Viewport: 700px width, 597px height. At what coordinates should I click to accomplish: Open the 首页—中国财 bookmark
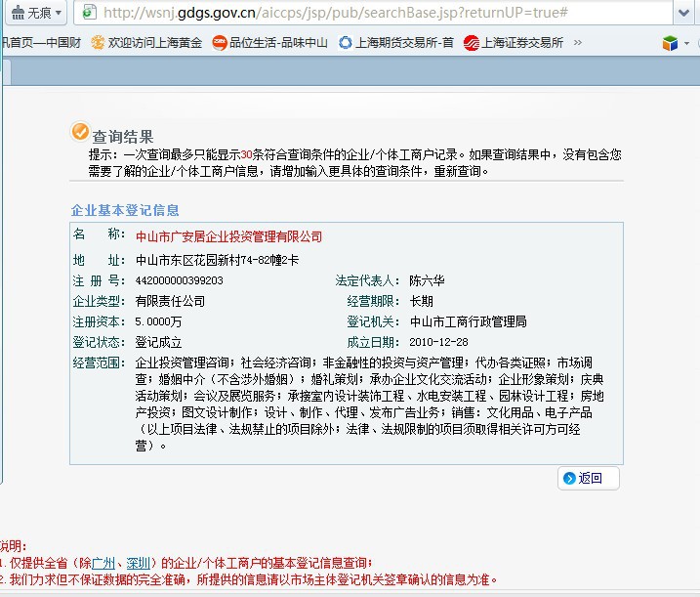41,43
